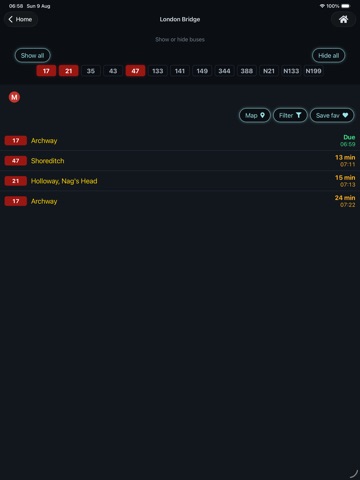This screenshot has width=360, height=480.
Task: Toggle bus 35 filter chip
Action: (x=91, y=71)
